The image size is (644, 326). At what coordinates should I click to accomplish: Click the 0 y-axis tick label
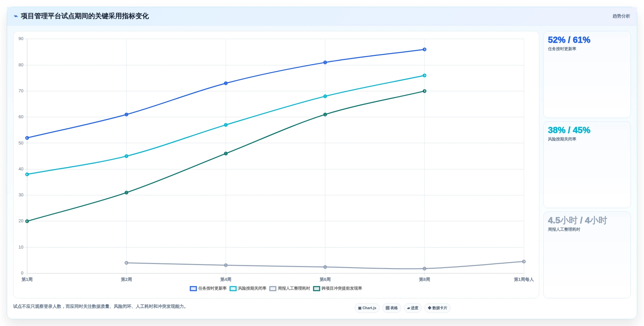click(22, 273)
